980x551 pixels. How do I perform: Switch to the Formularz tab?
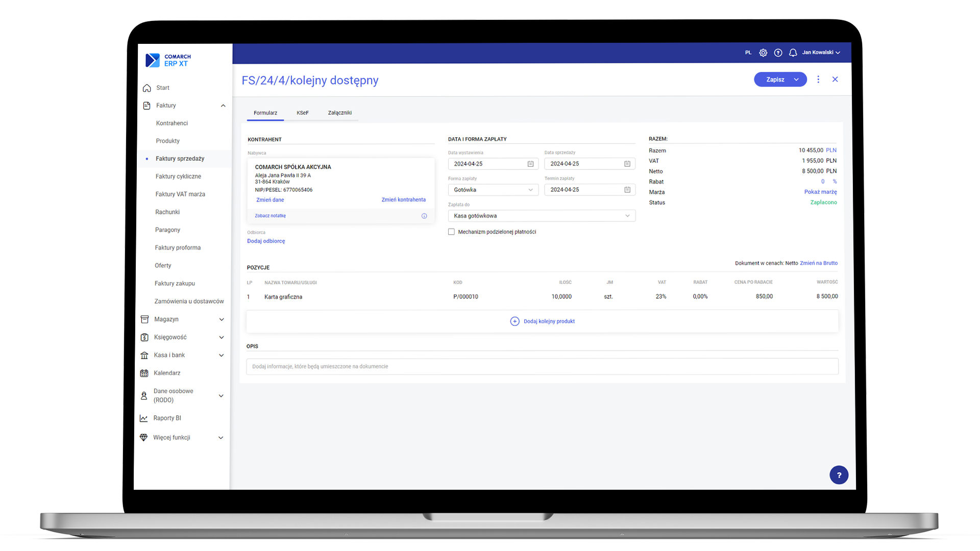click(x=265, y=113)
